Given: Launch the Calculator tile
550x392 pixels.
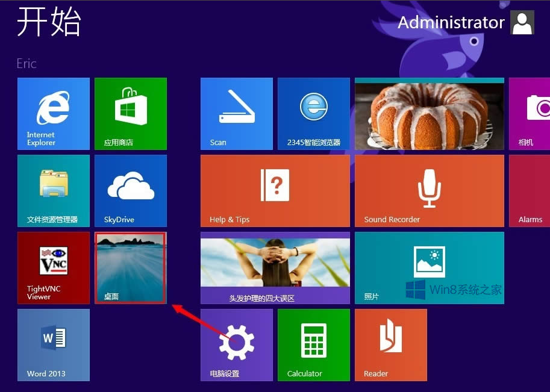Looking at the screenshot, I should pyautogui.click(x=314, y=345).
